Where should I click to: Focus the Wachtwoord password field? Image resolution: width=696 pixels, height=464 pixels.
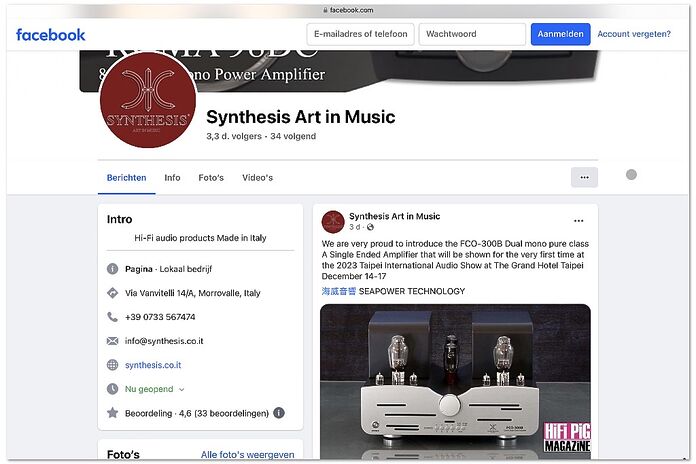[472, 34]
